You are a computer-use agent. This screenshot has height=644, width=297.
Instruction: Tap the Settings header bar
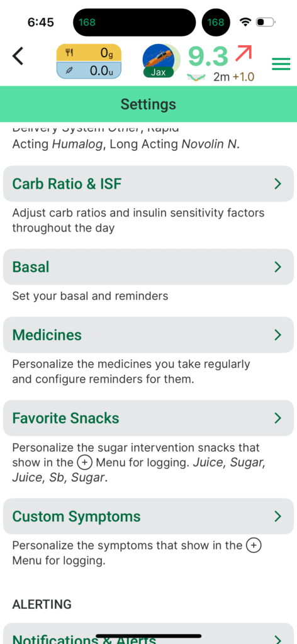click(x=148, y=104)
